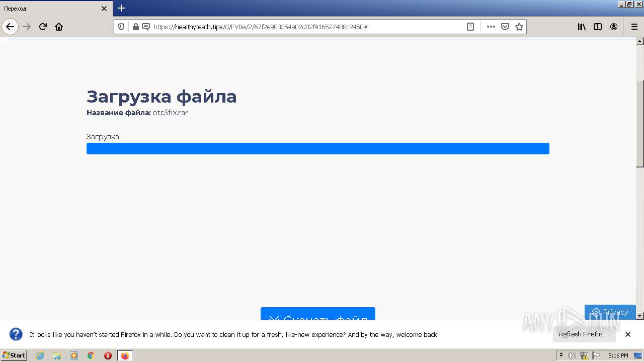644x362 pixels.
Task: Open tracking protection shield info
Action: point(121,27)
